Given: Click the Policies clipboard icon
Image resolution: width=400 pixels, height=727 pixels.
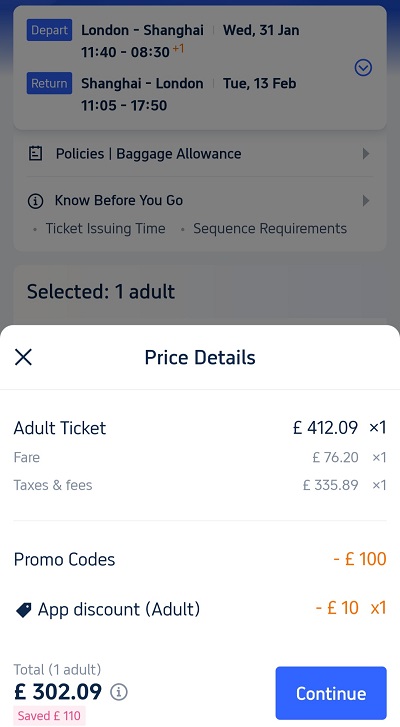Looking at the screenshot, I should tap(36, 153).
